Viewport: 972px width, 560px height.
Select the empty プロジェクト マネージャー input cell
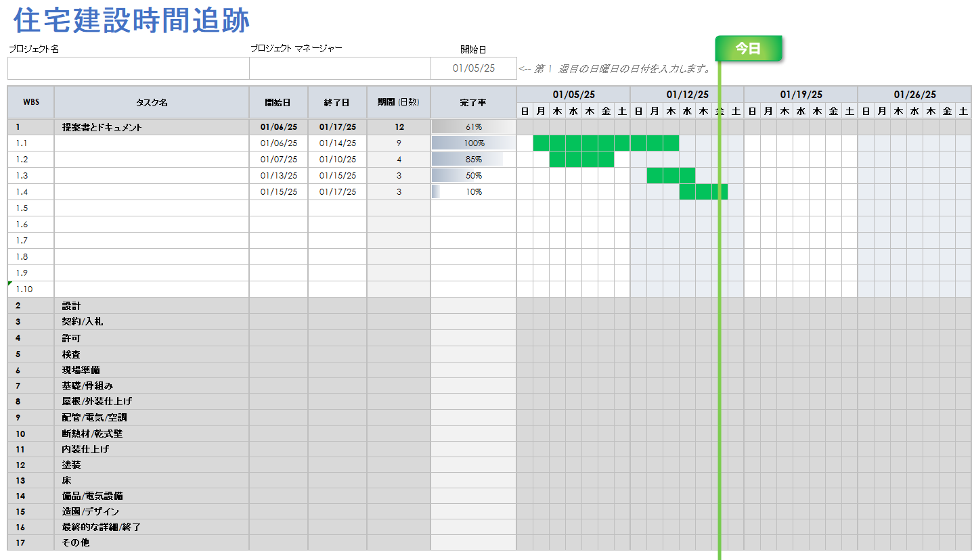pyautogui.click(x=340, y=68)
